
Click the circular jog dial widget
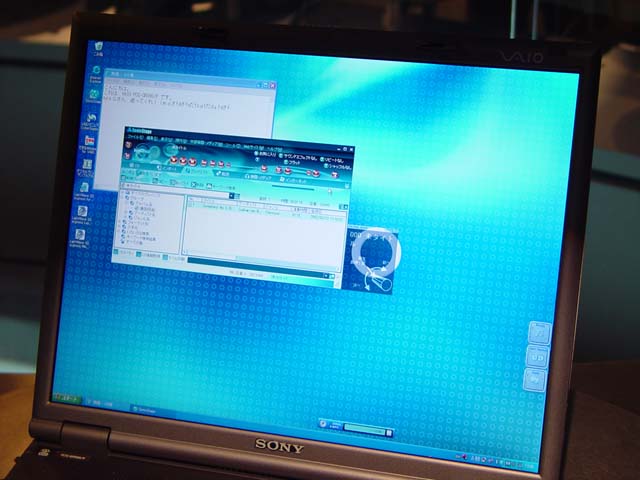[x=374, y=253]
